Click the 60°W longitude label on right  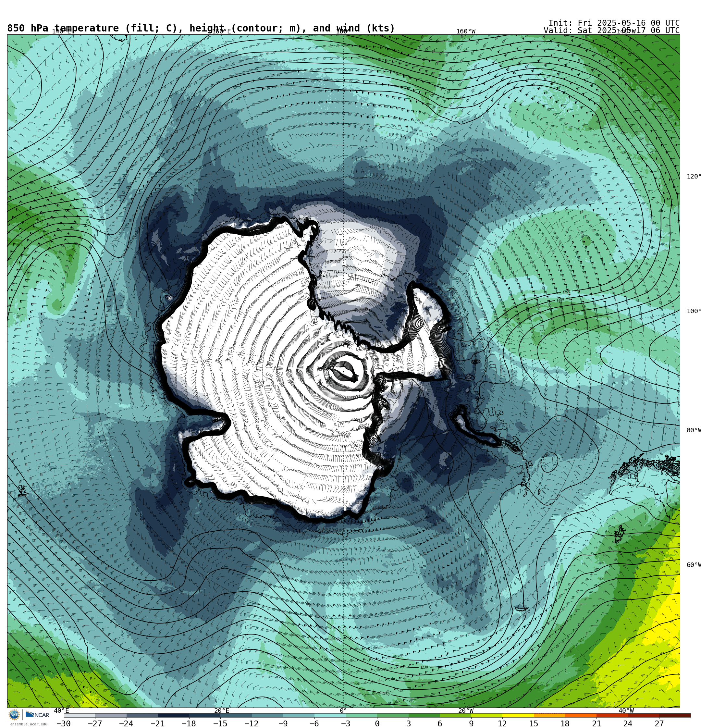694,565
